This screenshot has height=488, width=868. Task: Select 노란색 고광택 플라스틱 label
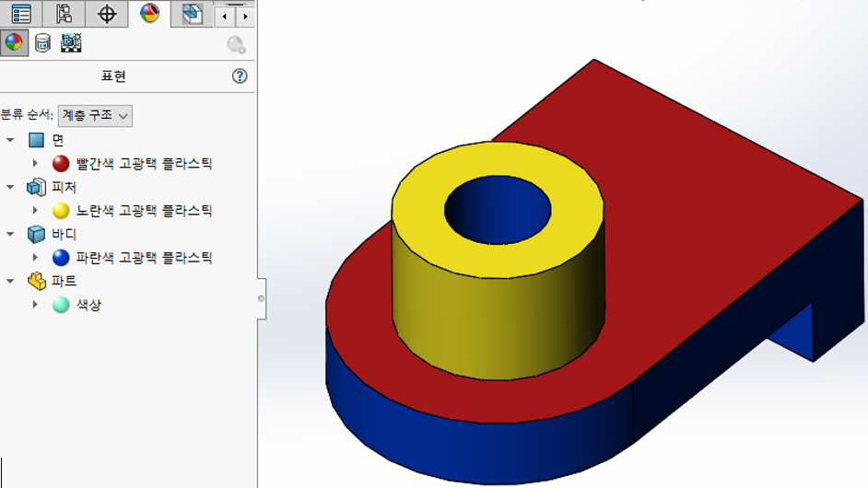[x=144, y=210]
